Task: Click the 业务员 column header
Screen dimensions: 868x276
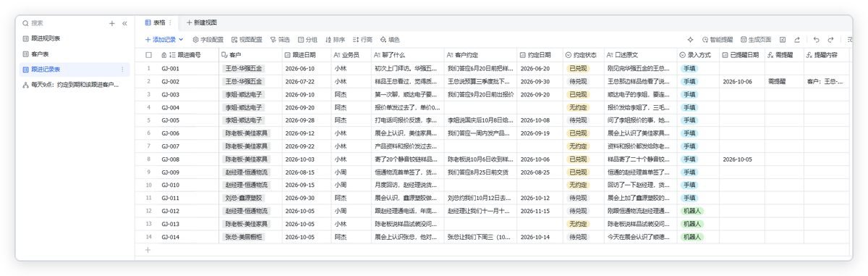Action: point(350,54)
